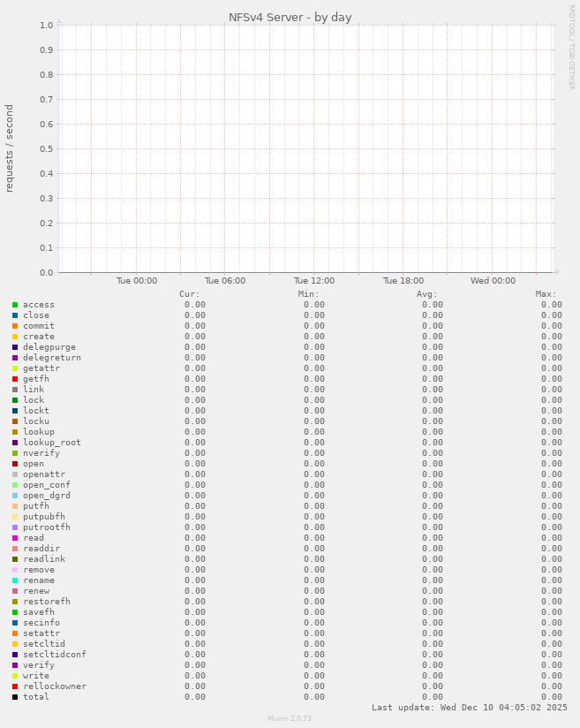Click the remove legend label
Image resolution: width=580 pixels, height=728 pixels.
39,570
